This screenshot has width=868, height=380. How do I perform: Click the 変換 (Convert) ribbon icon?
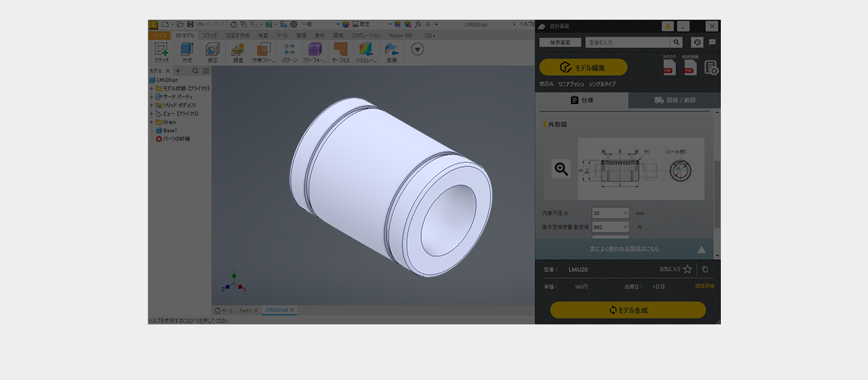click(391, 50)
